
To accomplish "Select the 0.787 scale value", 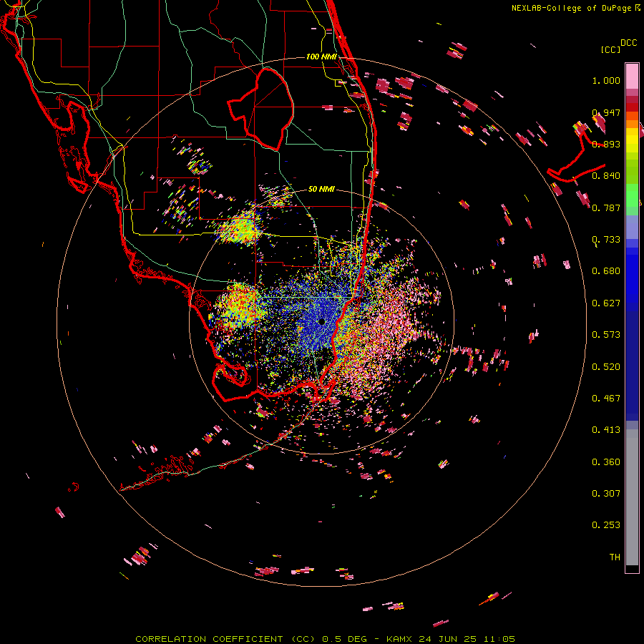I will pyautogui.click(x=606, y=208).
